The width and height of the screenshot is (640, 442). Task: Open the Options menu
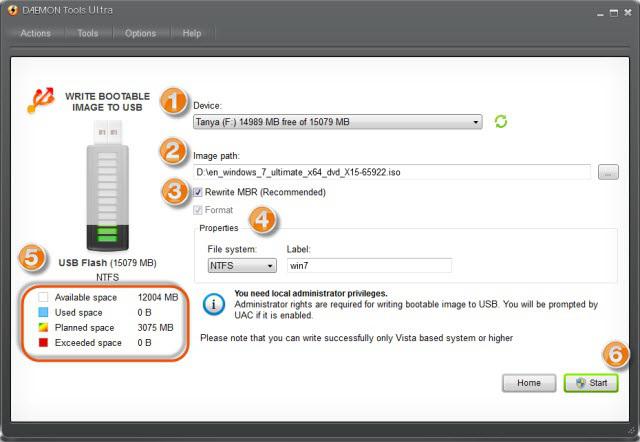point(140,33)
